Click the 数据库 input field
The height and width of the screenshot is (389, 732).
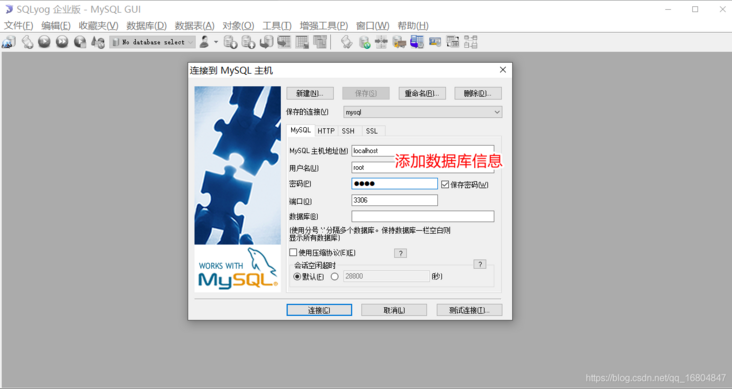pos(422,216)
